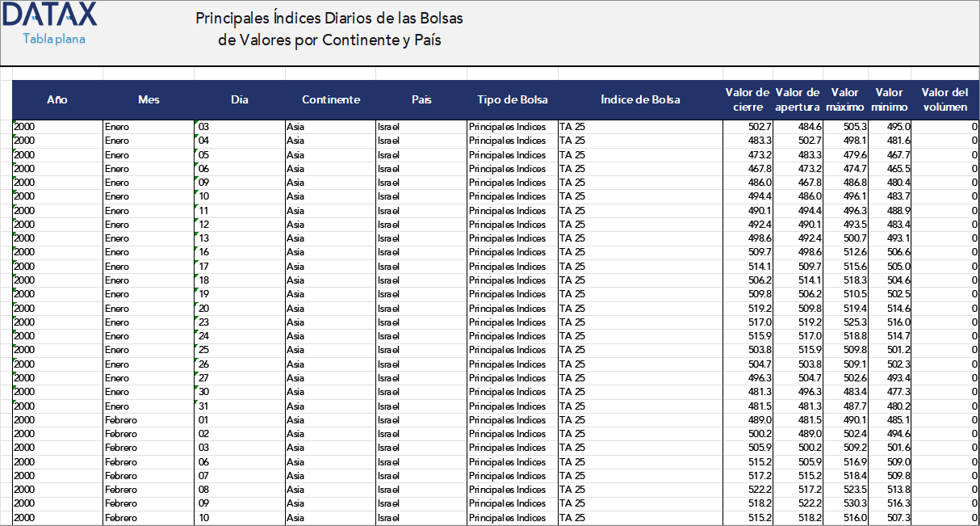This screenshot has height=526, width=980.
Task: Select the Año column header
Action: tap(57, 99)
